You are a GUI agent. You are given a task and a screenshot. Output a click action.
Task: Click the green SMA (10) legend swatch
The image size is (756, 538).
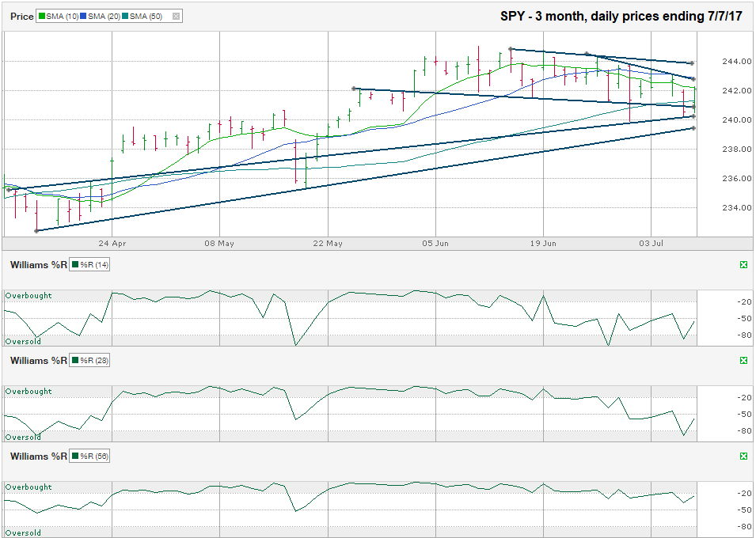[x=42, y=17]
